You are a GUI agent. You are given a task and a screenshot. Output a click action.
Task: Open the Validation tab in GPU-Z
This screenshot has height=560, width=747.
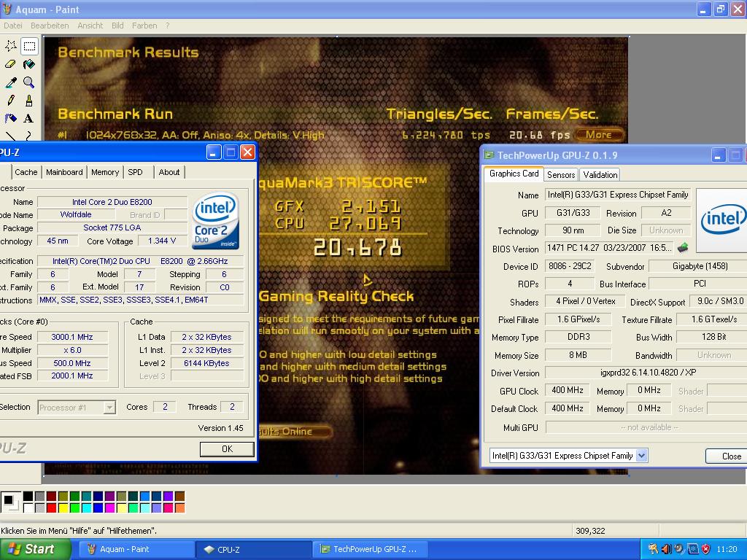[600, 175]
